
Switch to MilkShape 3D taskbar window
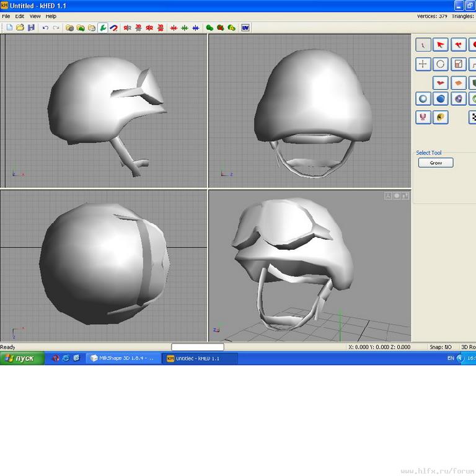tap(123, 358)
